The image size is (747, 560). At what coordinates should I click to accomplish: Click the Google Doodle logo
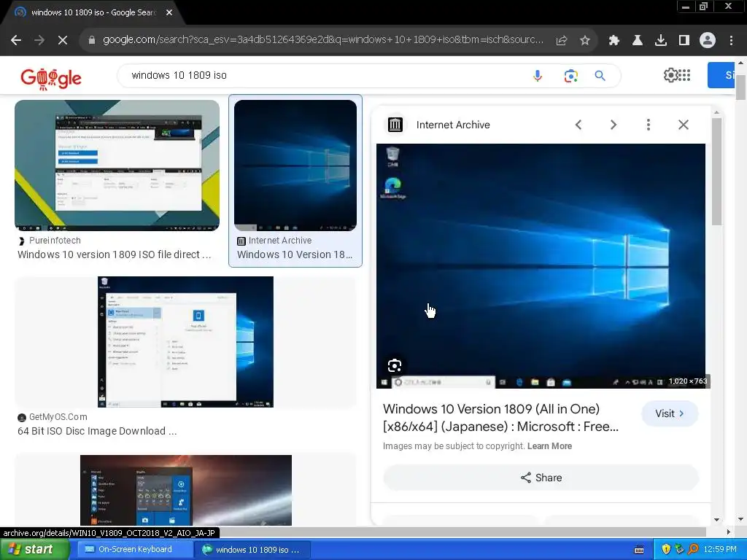click(x=51, y=79)
